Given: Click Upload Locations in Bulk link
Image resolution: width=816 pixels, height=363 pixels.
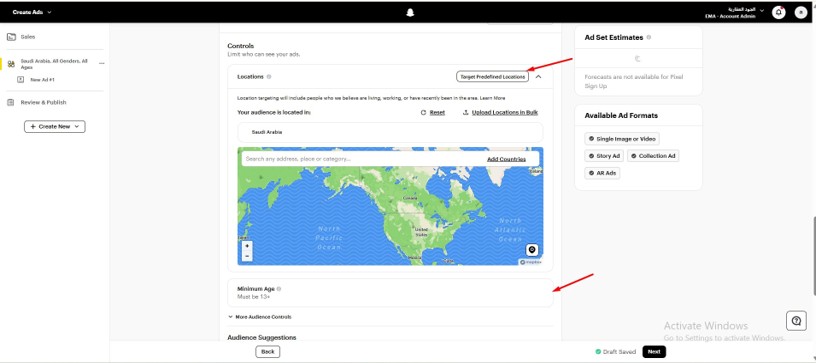Looking at the screenshot, I should 505,112.
